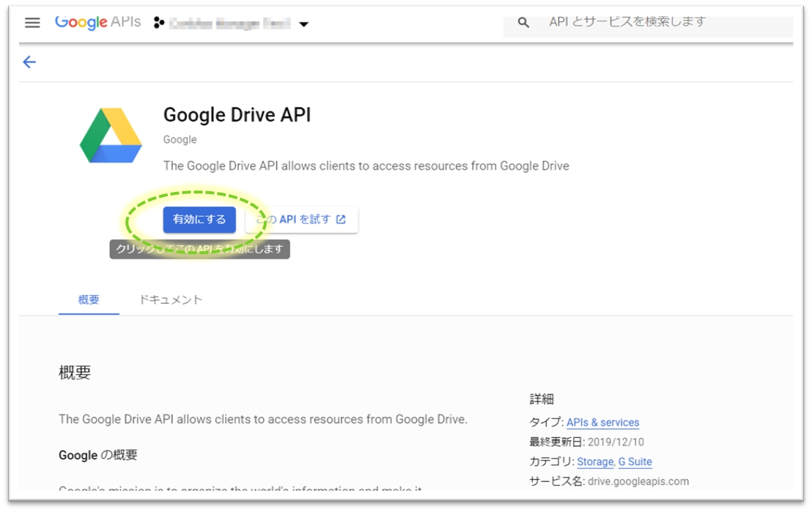Expand the project dropdown arrow
The image size is (812, 512).
coord(303,24)
